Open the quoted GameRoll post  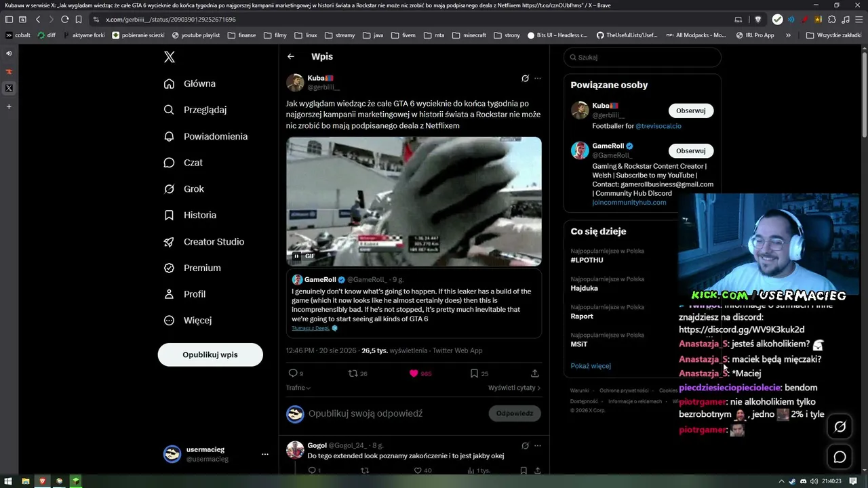pos(414,303)
